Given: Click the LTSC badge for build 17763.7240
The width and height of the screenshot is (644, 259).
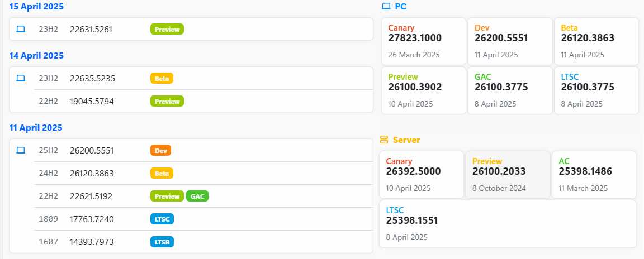Looking at the screenshot, I should click(162, 219).
